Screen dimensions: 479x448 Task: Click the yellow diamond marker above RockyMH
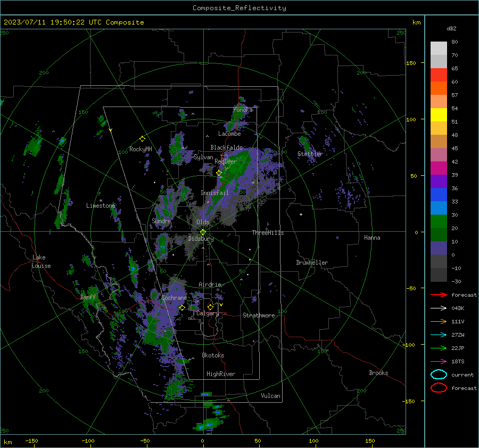point(142,139)
